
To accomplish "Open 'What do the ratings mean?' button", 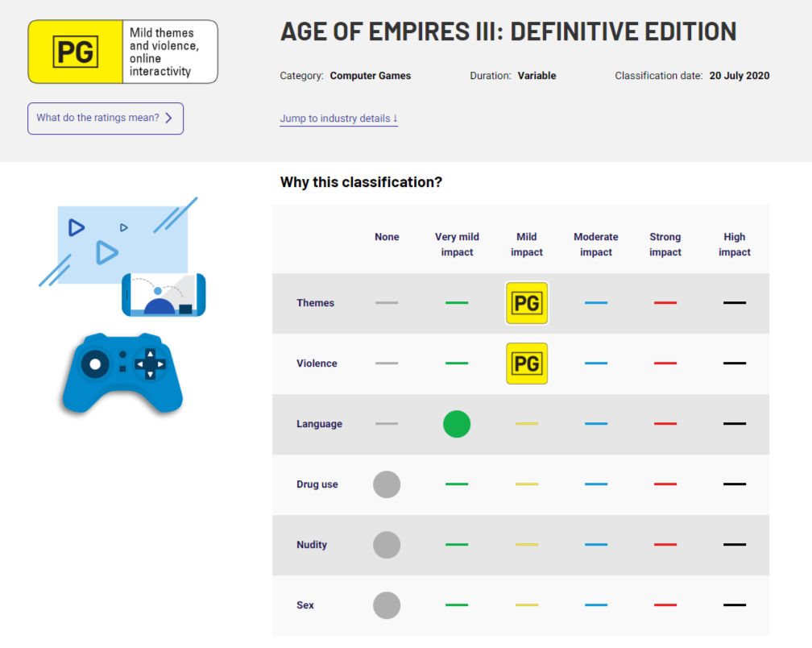I will click(106, 118).
